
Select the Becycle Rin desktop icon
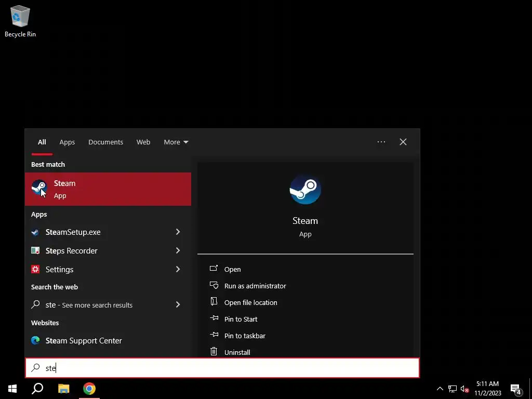20,21
